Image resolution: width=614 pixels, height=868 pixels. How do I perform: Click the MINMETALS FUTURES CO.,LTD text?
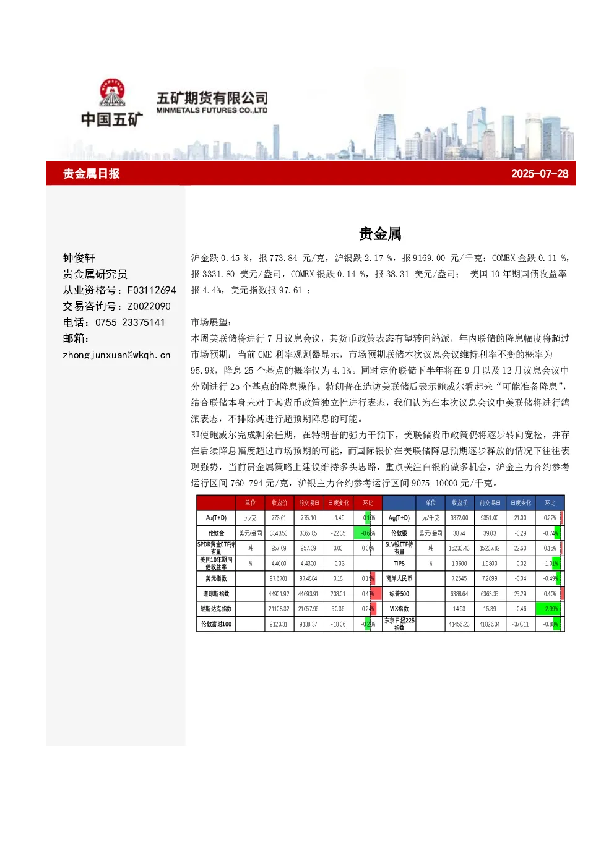coord(212,110)
